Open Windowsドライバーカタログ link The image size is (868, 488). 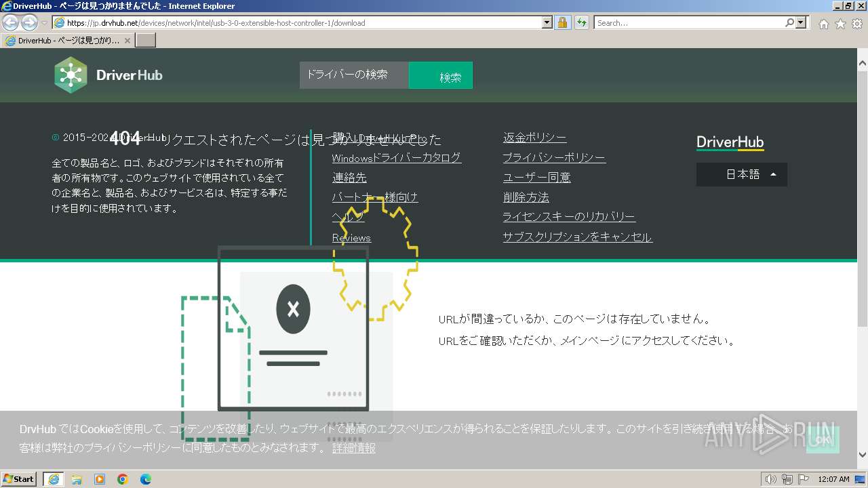(397, 158)
